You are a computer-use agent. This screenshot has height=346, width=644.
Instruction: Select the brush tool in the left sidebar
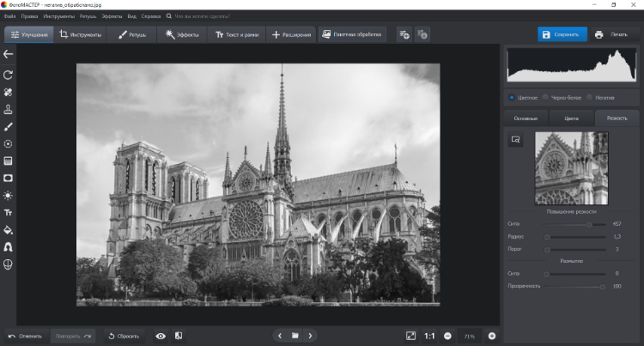(x=8, y=126)
